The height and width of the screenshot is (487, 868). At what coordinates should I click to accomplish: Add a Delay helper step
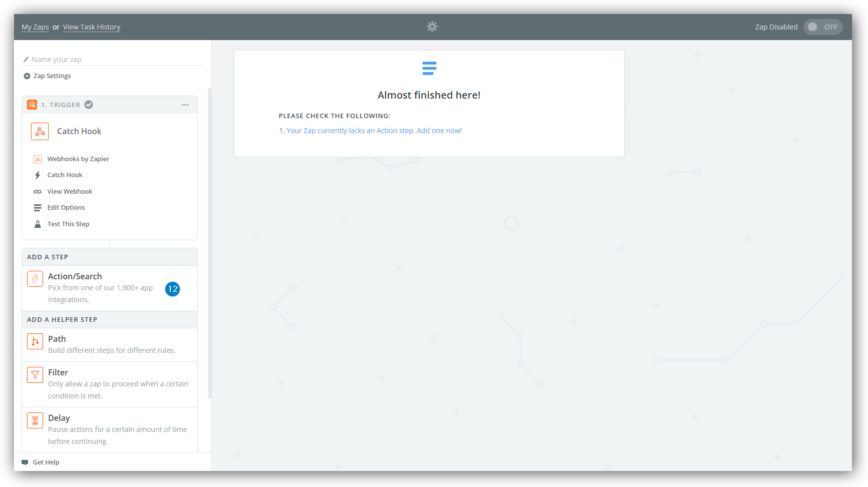pos(110,430)
